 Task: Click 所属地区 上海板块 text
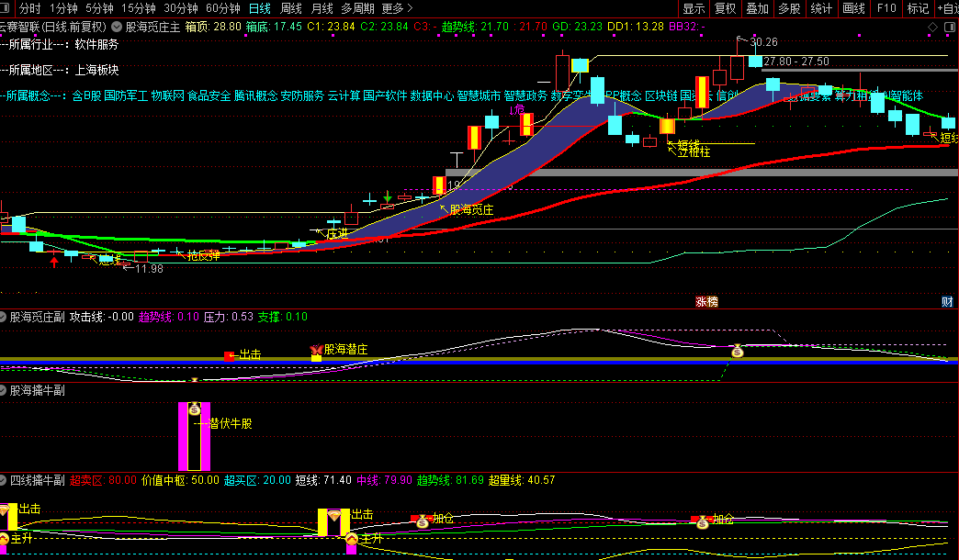(x=60, y=71)
